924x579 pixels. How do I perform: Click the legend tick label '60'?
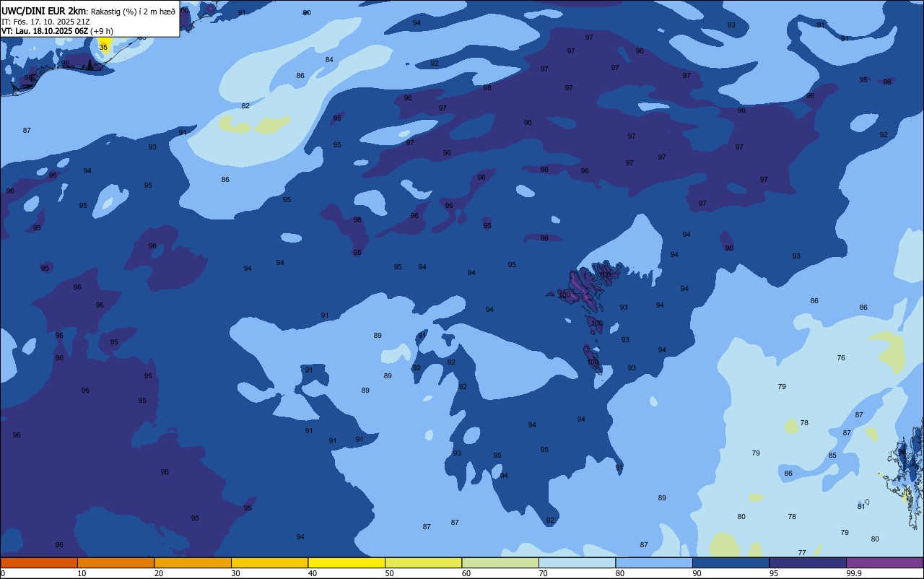(466, 573)
